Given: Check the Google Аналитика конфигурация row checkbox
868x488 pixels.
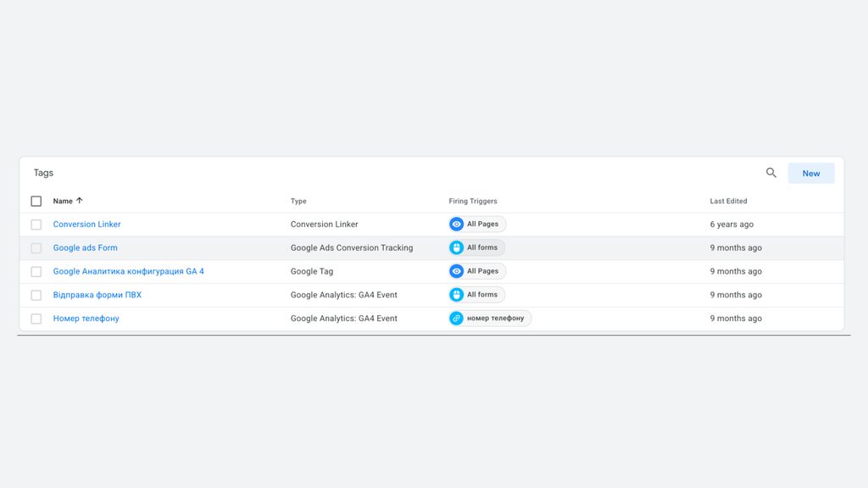Looking at the screenshot, I should (36, 272).
